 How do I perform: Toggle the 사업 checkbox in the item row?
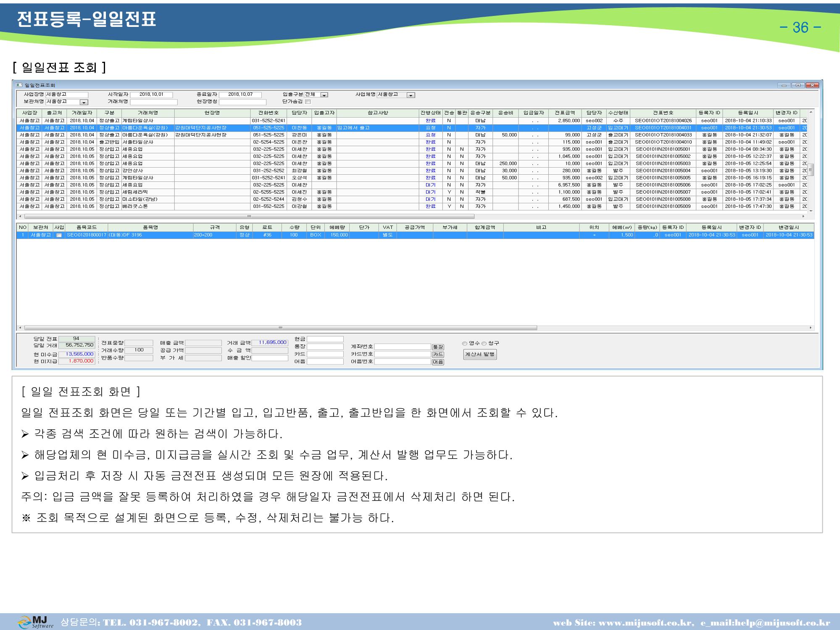tap(59, 235)
